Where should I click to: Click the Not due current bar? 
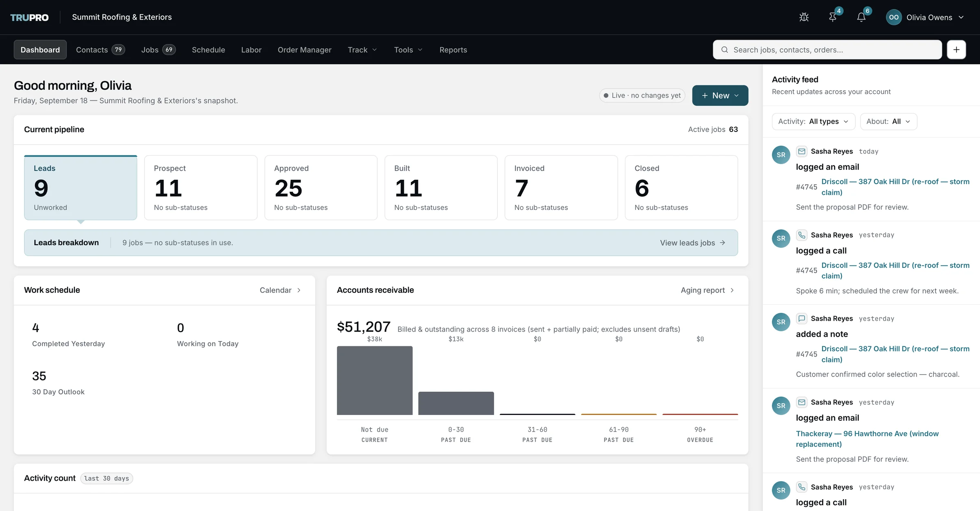374,380
